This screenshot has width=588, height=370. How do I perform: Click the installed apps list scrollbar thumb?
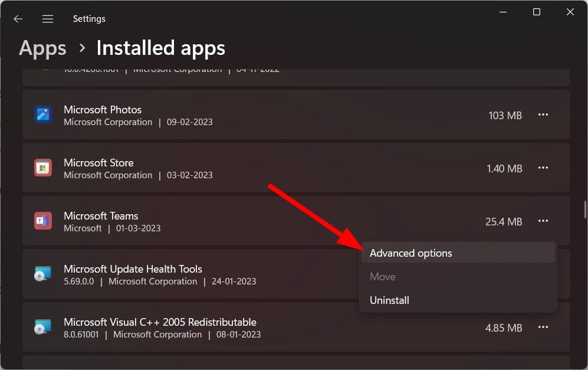coord(584,209)
